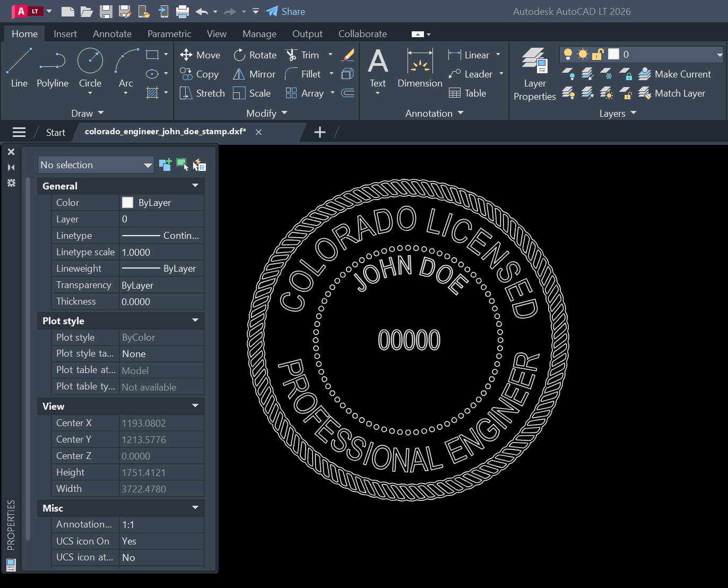Open Layer Properties manager
Screen dimensions: 728x588
[535, 74]
